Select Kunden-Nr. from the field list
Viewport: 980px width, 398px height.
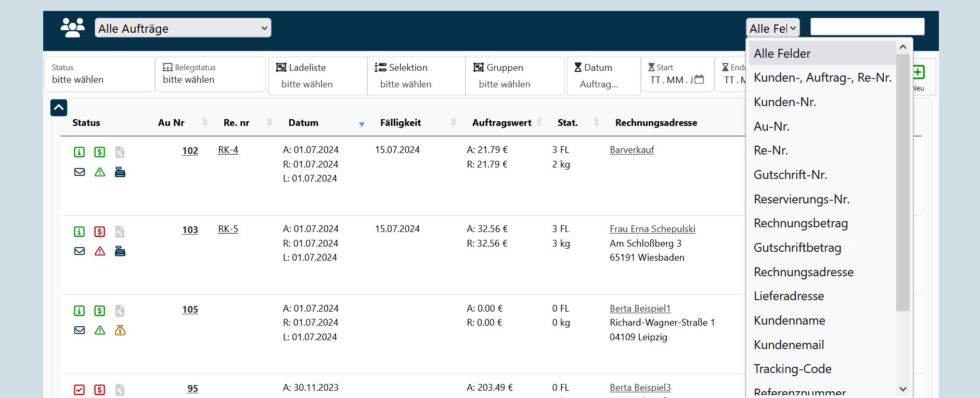[x=785, y=102]
